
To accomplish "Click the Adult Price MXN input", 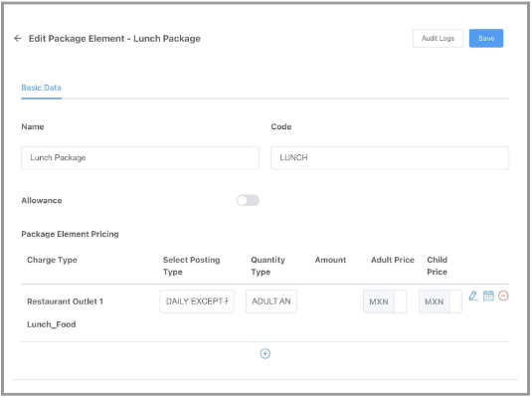I will click(385, 301).
